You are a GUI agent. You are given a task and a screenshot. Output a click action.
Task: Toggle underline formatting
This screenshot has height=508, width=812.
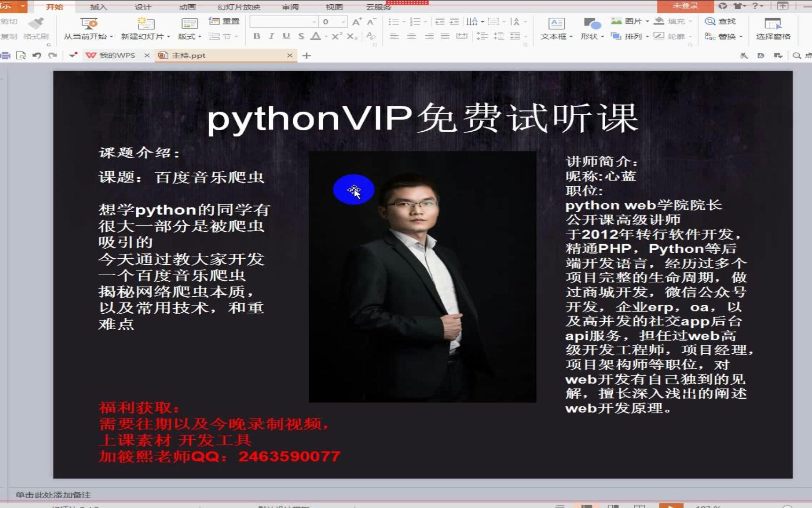point(286,36)
